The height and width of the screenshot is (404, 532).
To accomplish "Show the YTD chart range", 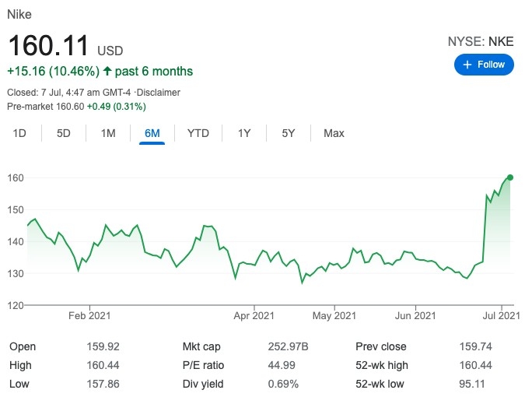I will [198, 133].
